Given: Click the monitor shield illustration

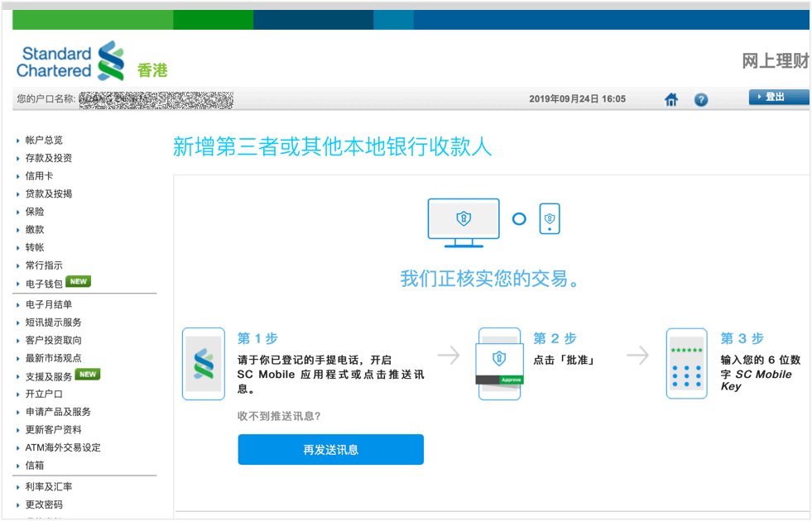Looking at the screenshot, I should (x=464, y=222).
